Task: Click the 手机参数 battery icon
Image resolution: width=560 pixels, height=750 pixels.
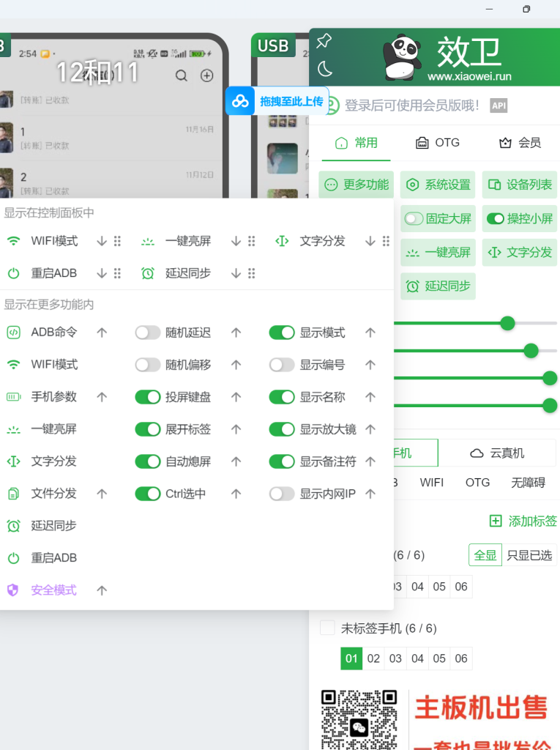Action: tap(13, 397)
